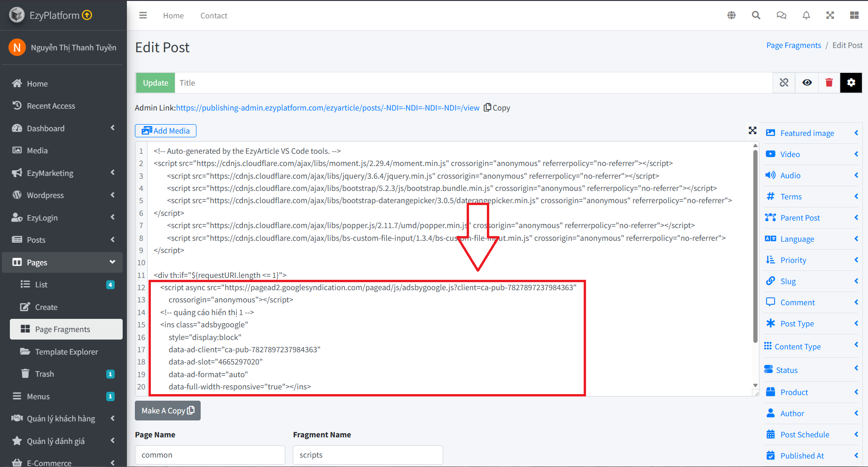Toggle browser fullscreen arrows icon in header
Image resolution: width=868 pixels, height=467 pixels.
coord(830,16)
